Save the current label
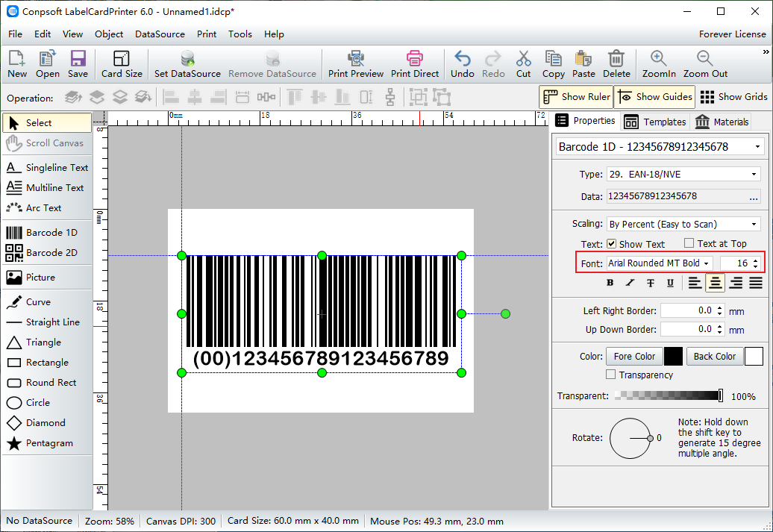The image size is (773, 532). (x=78, y=64)
